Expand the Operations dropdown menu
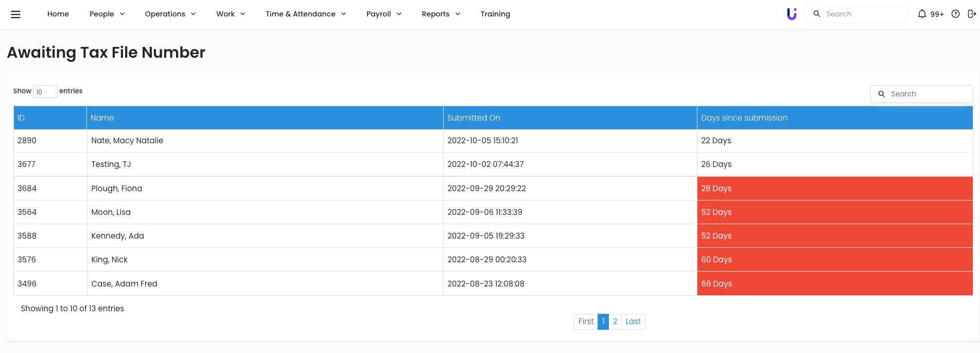This screenshot has width=980, height=353. (170, 14)
